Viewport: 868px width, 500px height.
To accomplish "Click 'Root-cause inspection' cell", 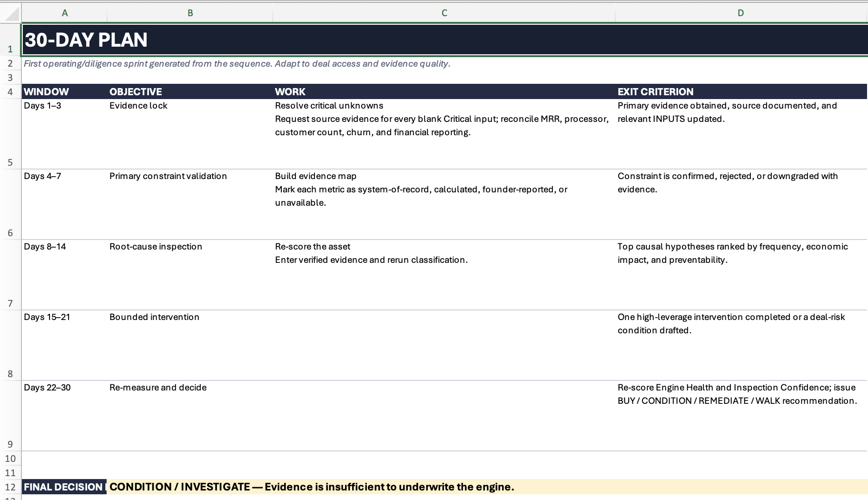I will [190, 275].
